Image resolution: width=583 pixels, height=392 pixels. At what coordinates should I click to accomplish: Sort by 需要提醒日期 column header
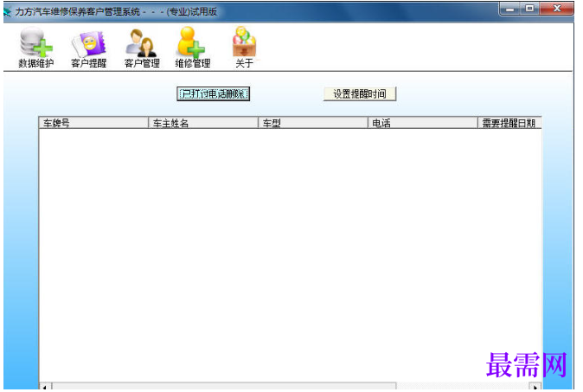pyautogui.click(x=509, y=123)
